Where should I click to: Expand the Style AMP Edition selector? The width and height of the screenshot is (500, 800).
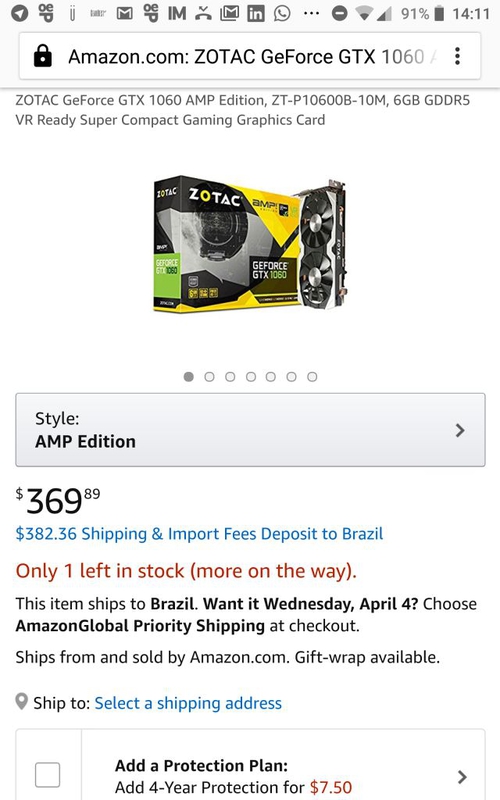250,430
